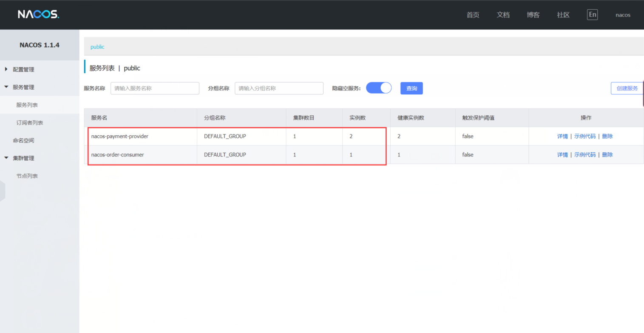Collapse the 服务管理 menu section

point(6,87)
